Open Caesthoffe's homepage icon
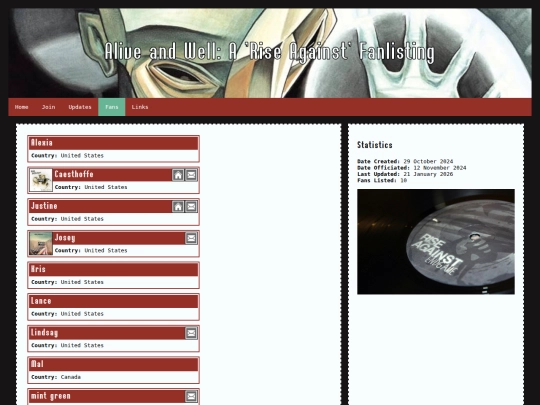 (x=178, y=175)
